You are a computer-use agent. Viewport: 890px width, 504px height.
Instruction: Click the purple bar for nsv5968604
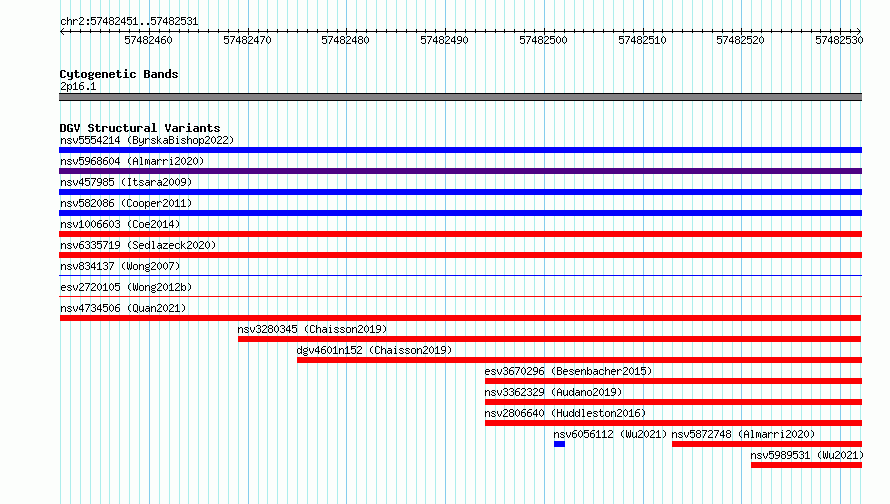coord(460,171)
